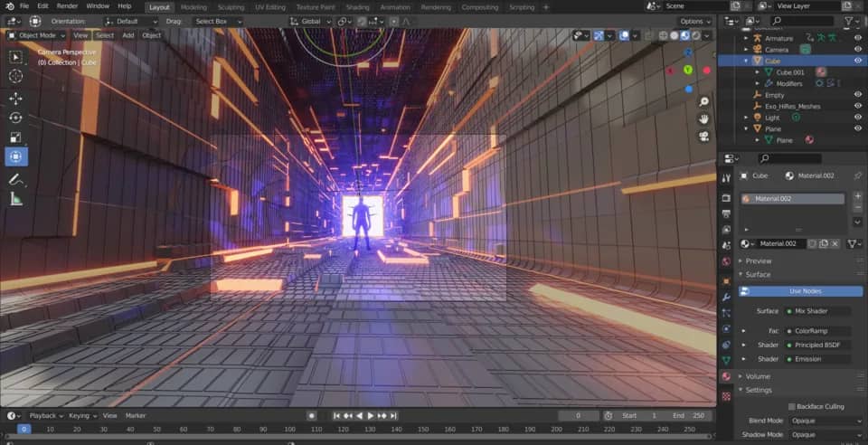Image resolution: width=868 pixels, height=445 pixels.
Task: Switch to Wireframe shading mode
Action: tap(663, 35)
